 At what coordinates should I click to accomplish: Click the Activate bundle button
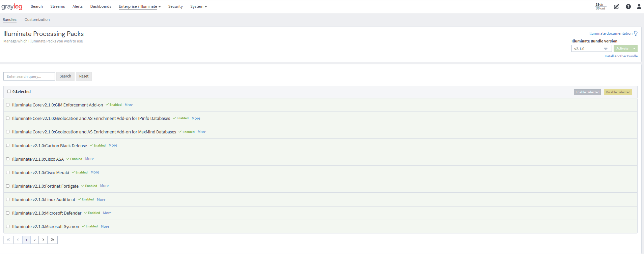622,49
